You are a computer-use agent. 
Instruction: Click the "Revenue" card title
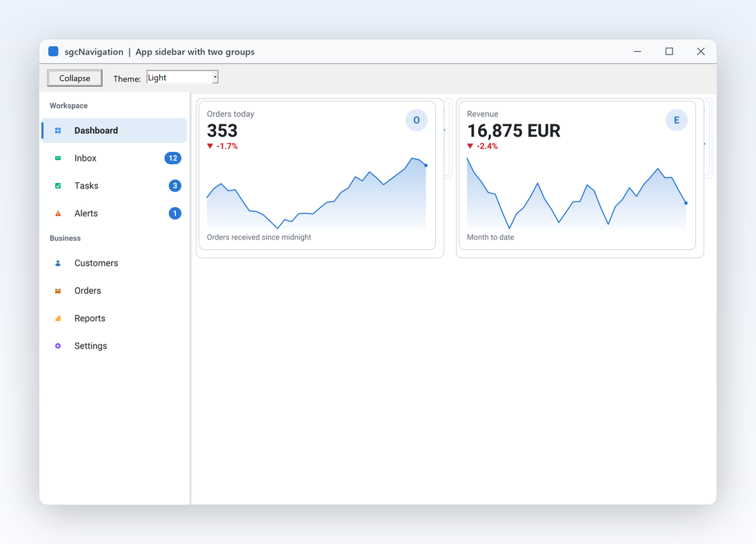tap(483, 114)
